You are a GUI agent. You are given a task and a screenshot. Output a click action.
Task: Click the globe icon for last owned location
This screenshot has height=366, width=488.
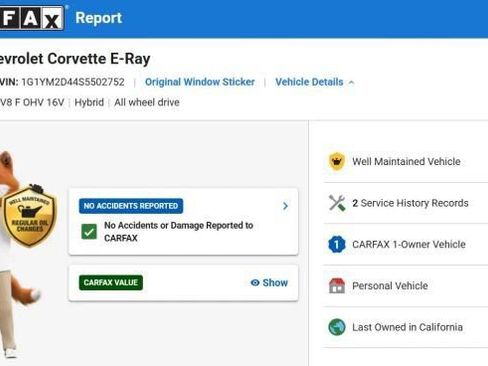click(337, 327)
